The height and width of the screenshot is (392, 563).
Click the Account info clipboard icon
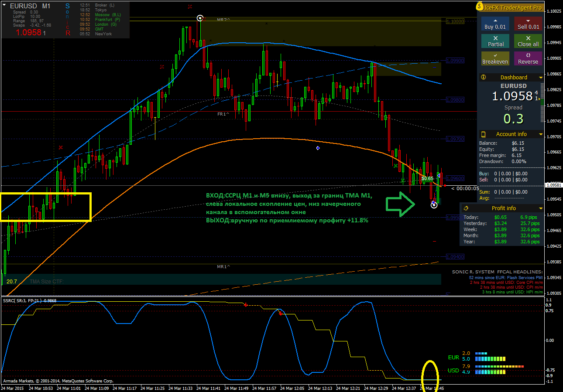484,134
